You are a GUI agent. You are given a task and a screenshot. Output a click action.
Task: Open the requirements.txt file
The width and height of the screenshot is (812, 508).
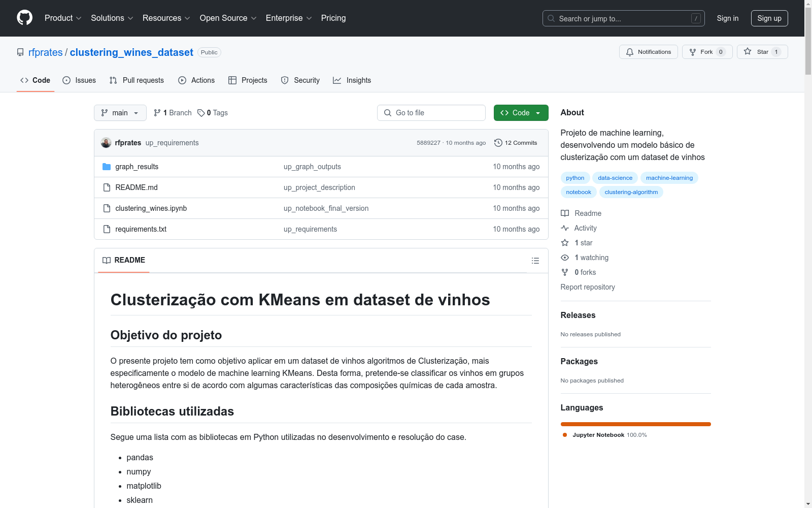tap(141, 229)
